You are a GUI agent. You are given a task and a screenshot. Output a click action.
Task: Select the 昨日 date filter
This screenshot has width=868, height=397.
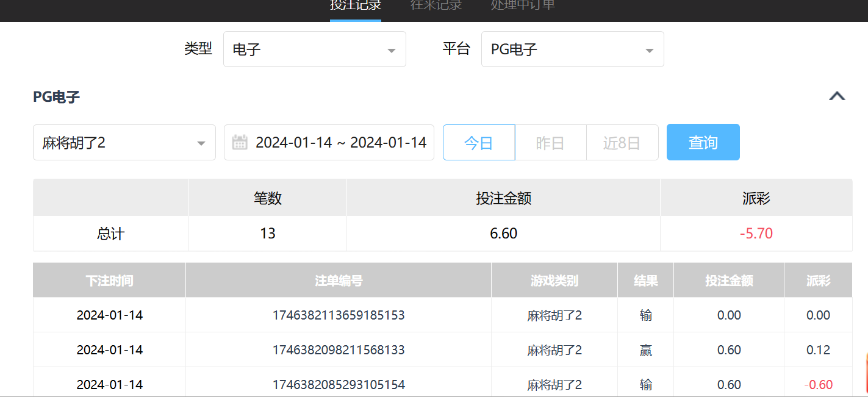click(x=550, y=143)
